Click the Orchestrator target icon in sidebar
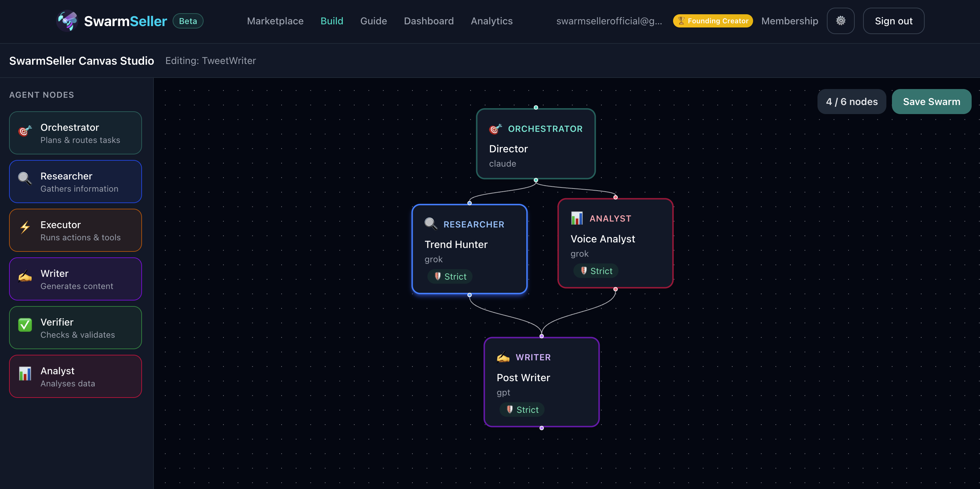The image size is (980, 489). pyautogui.click(x=25, y=131)
